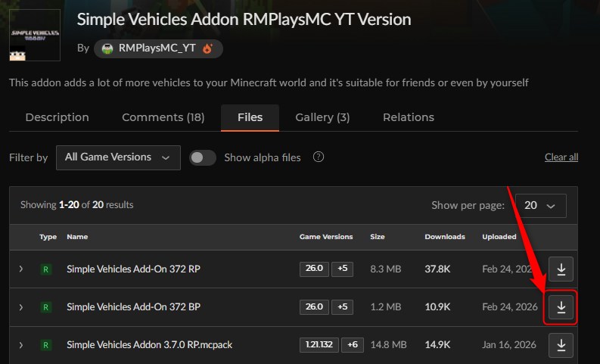This screenshot has height=364, width=600.
Task: Open the Relations tab
Action: (x=409, y=117)
